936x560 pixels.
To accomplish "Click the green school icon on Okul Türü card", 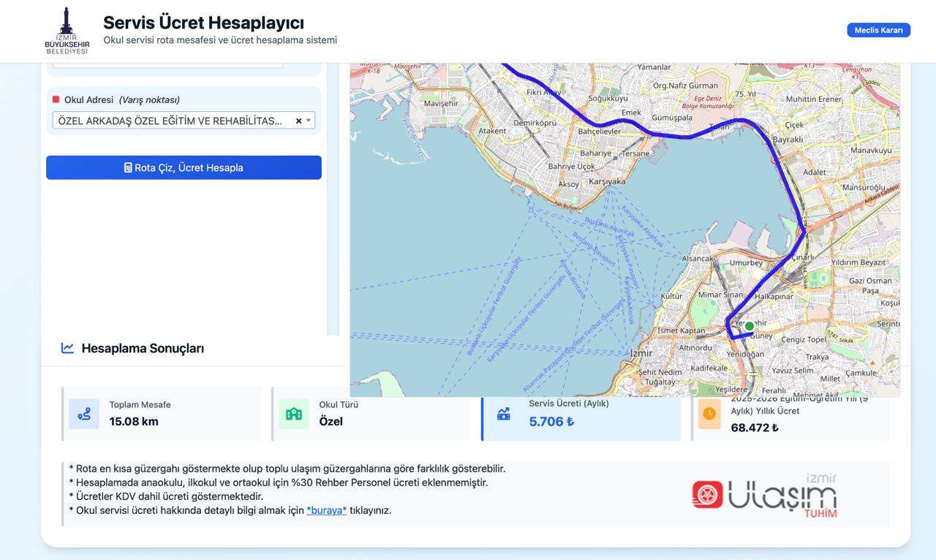I will click(x=293, y=414).
